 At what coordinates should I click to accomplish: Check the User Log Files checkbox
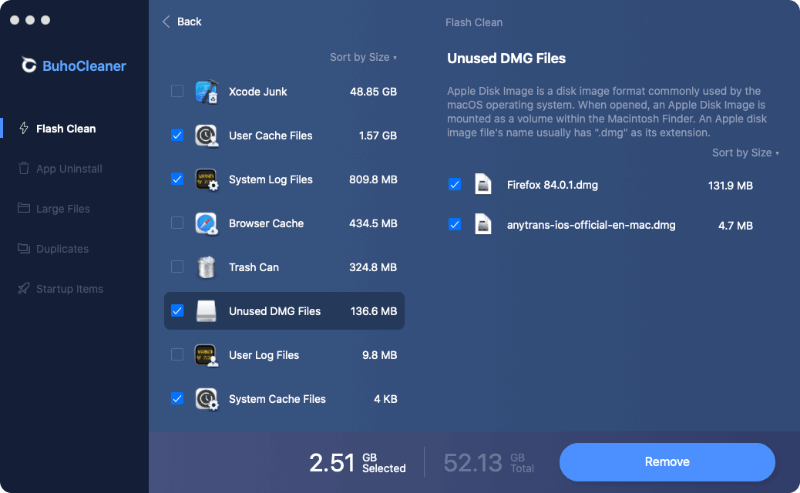177,355
